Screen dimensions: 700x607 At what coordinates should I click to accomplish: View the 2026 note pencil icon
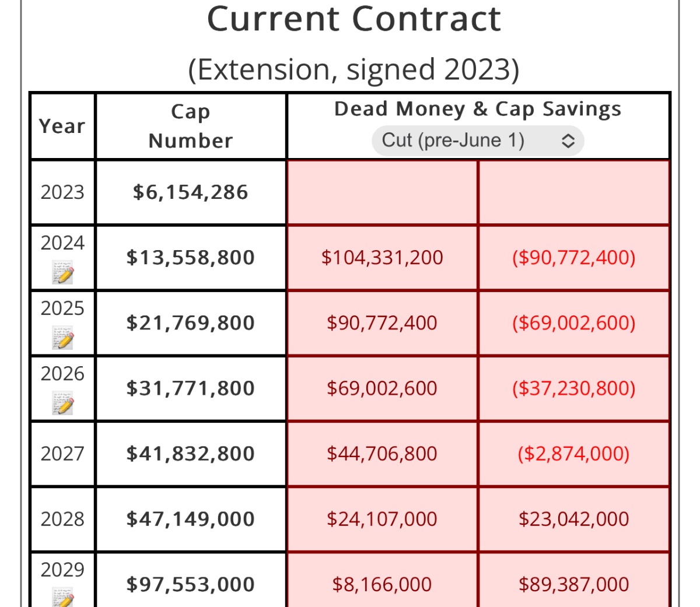pyautogui.click(x=63, y=404)
